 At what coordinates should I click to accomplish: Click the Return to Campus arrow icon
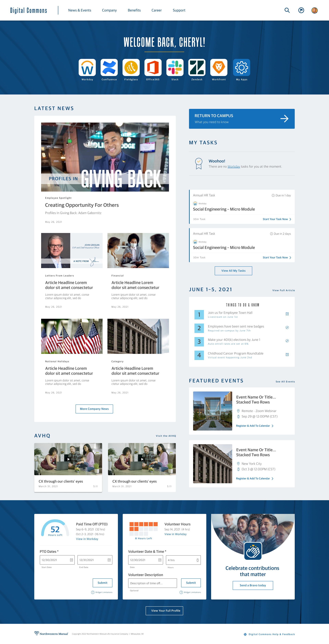(284, 118)
